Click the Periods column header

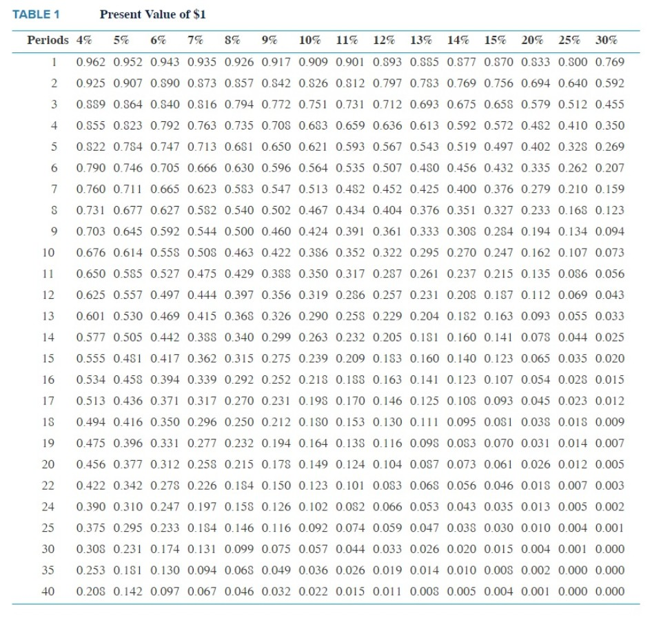coord(47,41)
